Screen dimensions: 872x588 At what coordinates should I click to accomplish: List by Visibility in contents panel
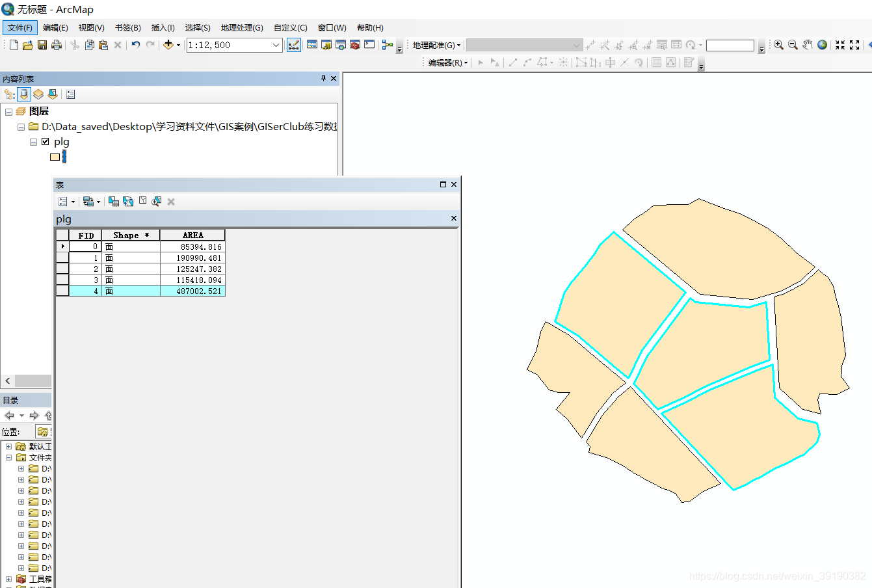pos(38,94)
